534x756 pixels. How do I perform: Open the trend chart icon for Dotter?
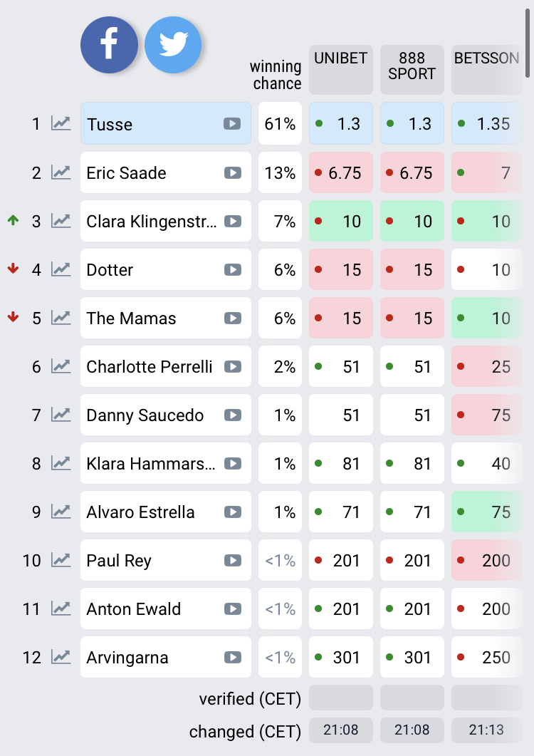click(61, 269)
